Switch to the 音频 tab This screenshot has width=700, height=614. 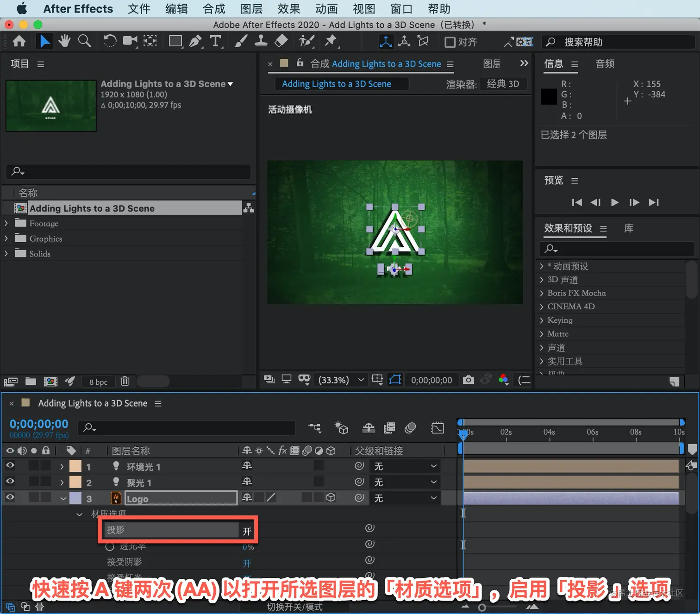click(605, 64)
